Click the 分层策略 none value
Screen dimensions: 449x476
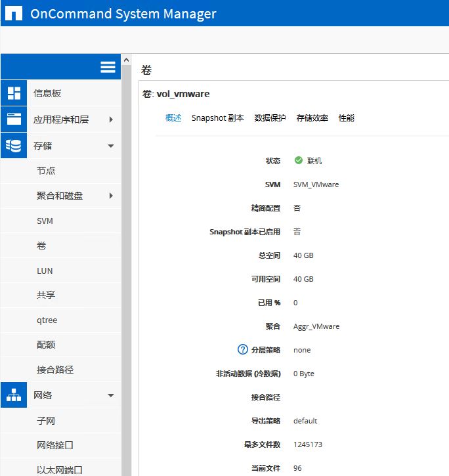coord(302,350)
